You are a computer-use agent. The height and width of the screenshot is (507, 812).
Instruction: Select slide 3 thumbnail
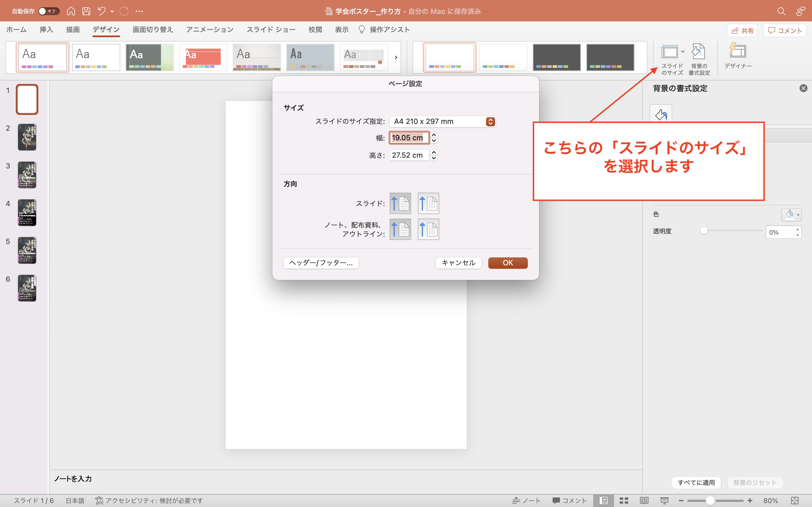pos(27,175)
